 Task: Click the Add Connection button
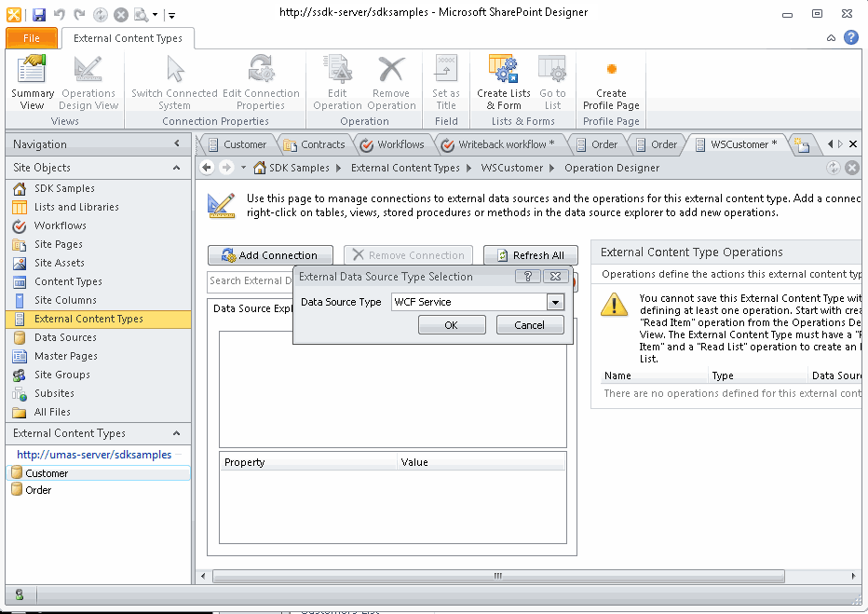pyautogui.click(x=270, y=254)
